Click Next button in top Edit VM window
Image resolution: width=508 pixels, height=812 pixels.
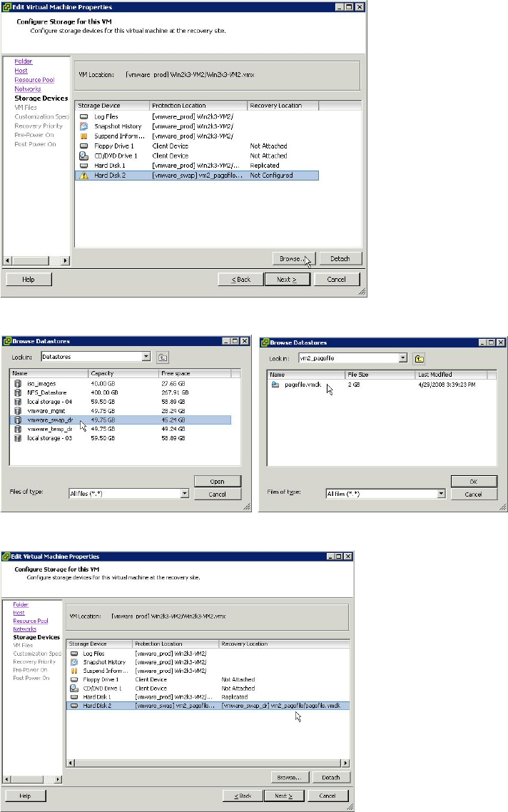(x=287, y=279)
